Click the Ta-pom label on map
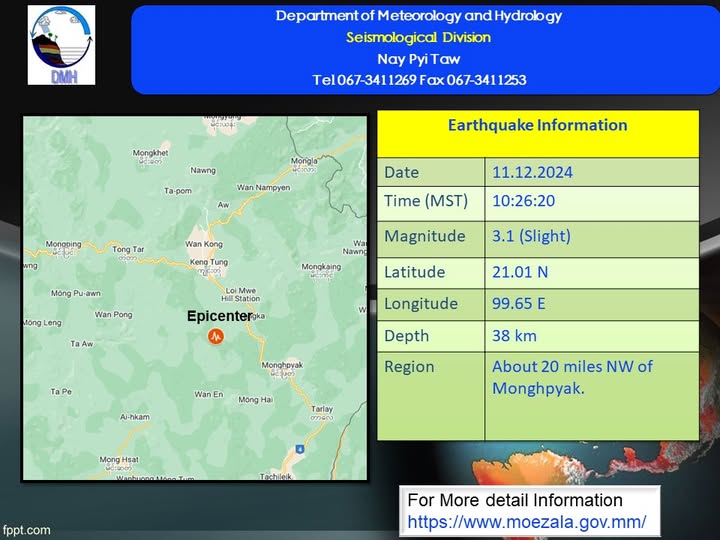The width and height of the screenshot is (720, 540). point(178,191)
